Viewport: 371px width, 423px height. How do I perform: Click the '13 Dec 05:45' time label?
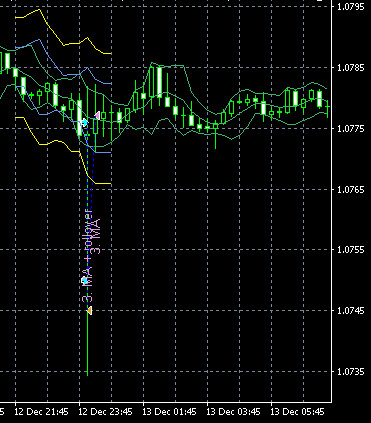297,412
